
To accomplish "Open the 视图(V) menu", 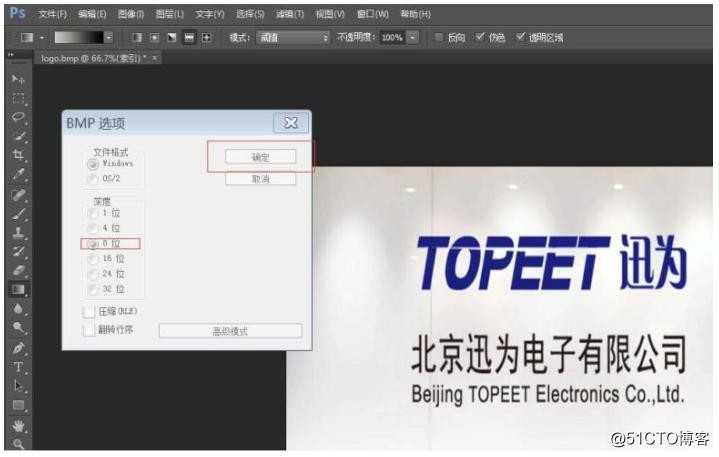I will click(330, 14).
